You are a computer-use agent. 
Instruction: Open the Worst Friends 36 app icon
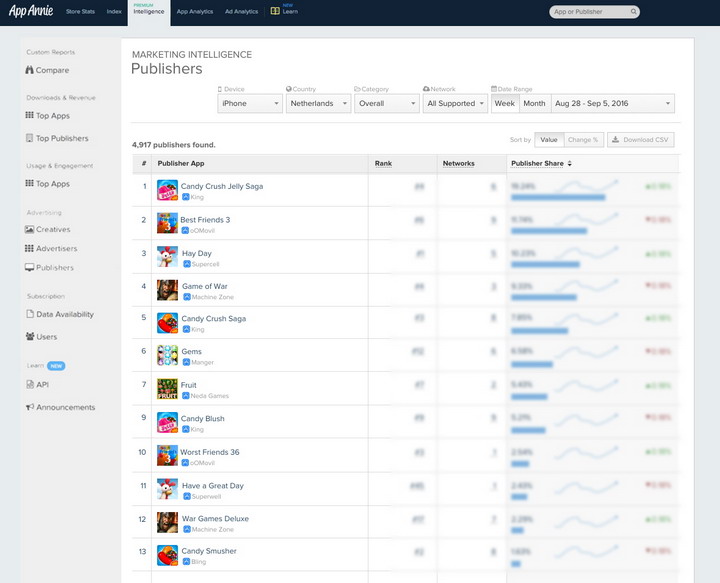tap(167, 455)
